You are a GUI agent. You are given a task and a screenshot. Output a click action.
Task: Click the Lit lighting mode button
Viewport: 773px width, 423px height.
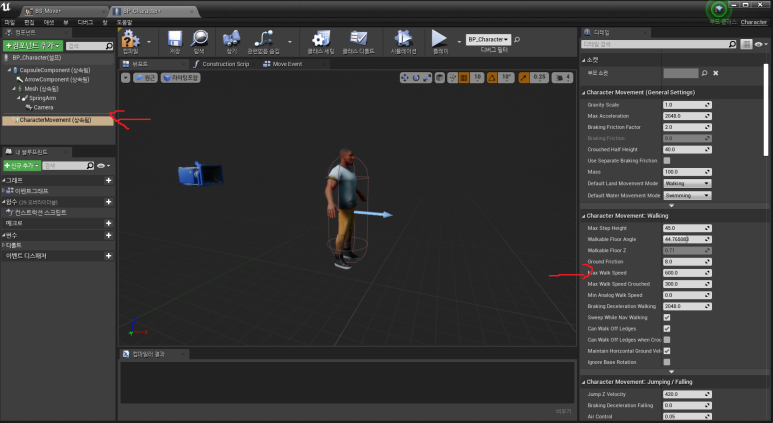click(180, 77)
